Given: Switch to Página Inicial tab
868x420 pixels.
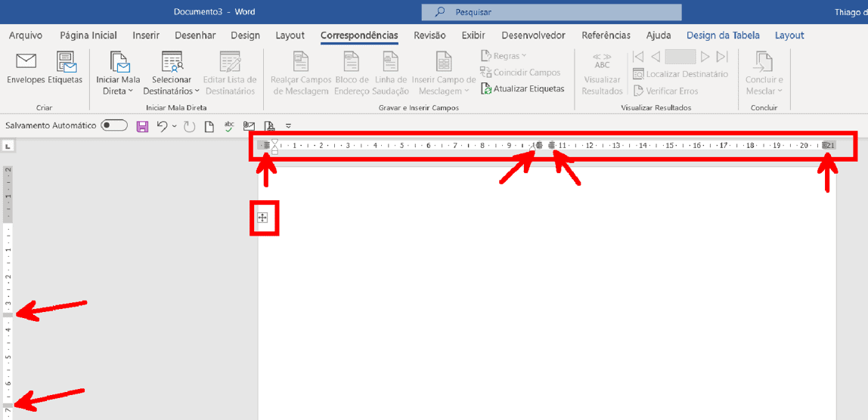Looking at the screenshot, I should (x=88, y=36).
